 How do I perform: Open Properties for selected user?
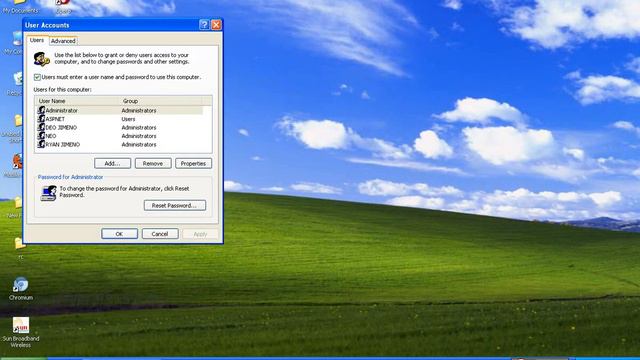coord(193,163)
